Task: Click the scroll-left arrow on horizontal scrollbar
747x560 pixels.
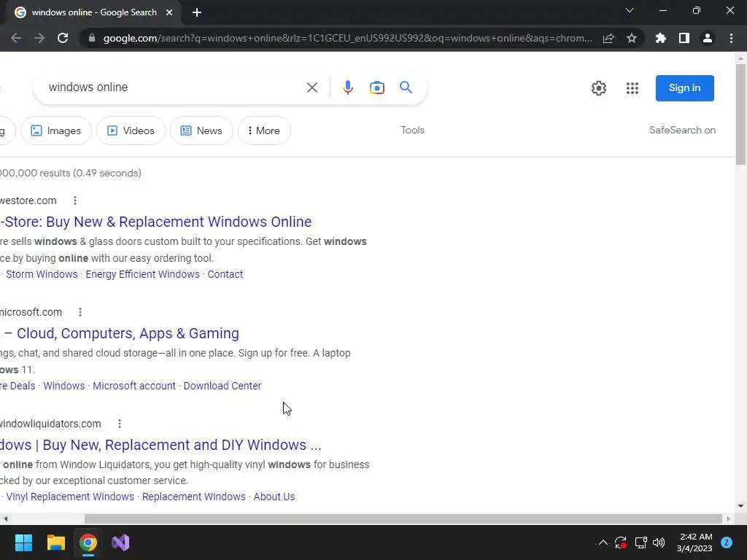Action: [x=5, y=518]
